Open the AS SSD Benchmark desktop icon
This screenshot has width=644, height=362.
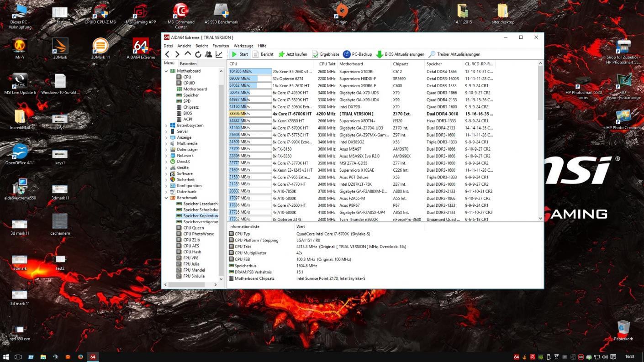pyautogui.click(x=221, y=15)
